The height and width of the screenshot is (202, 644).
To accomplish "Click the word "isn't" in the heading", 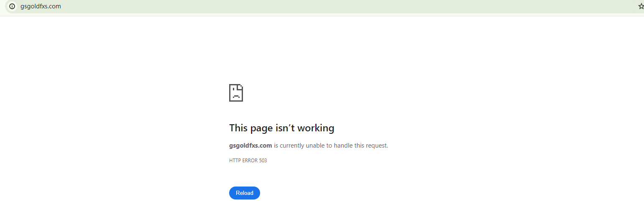I will [284, 128].
